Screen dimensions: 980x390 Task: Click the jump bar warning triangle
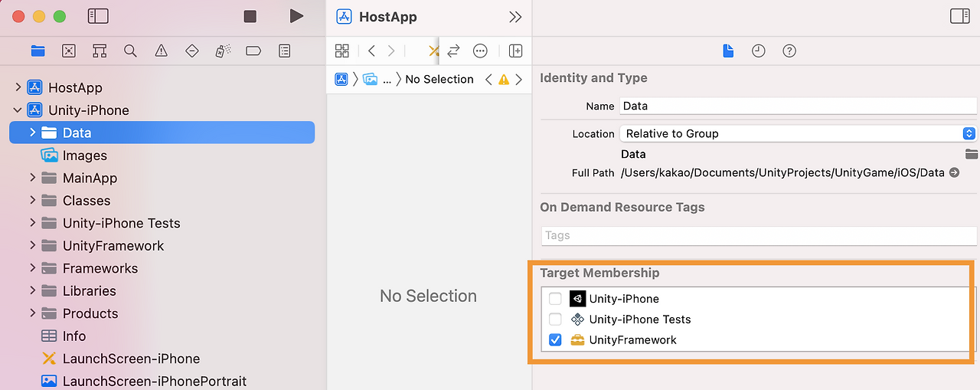[504, 79]
